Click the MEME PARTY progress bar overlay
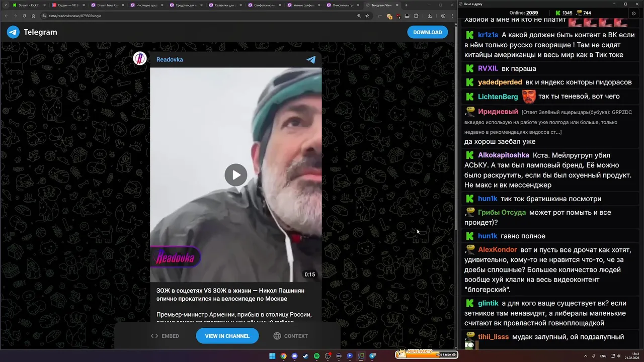 coord(427,354)
